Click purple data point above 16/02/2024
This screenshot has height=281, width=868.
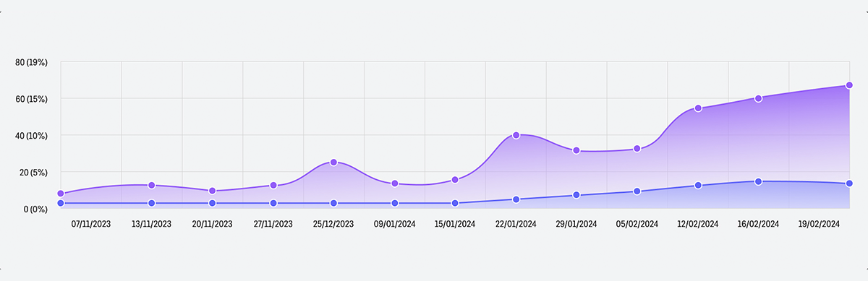coord(758,98)
